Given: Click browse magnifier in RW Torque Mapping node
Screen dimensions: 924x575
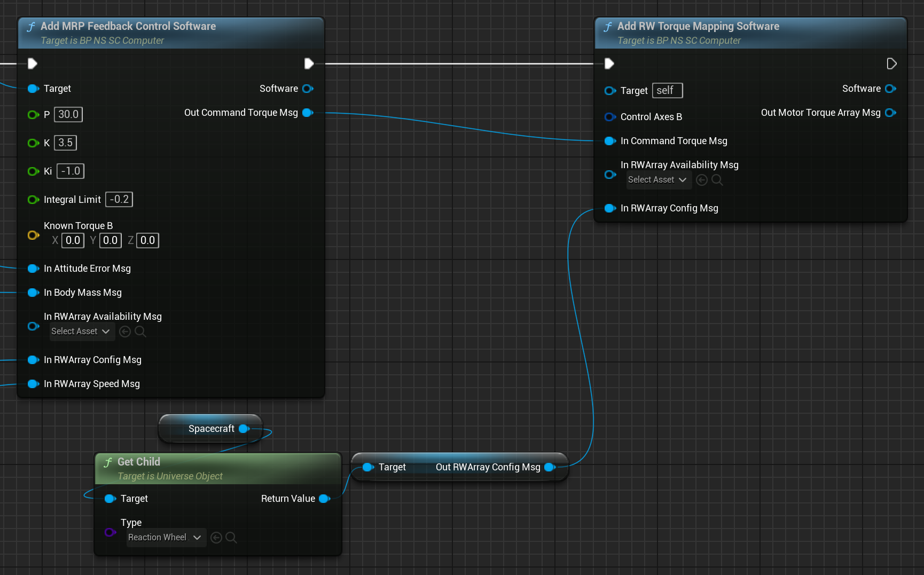Looking at the screenshot, I should 717,180.
